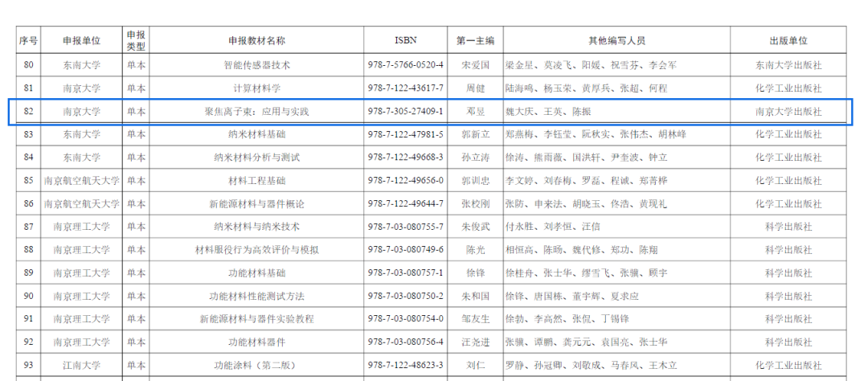The height and width of the screenshot is (381, 868).
Task: Click ISBN 978-7-03-080757-1
Action: pyautogui.click(x=406, y=273)
